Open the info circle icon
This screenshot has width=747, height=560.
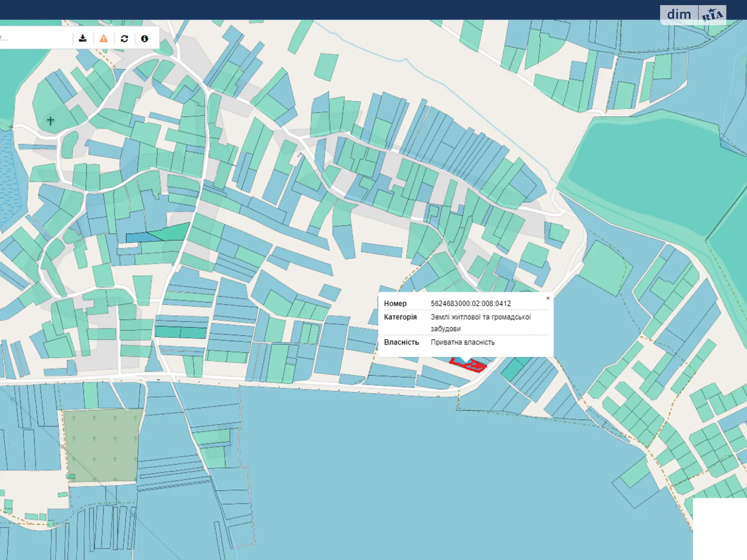145,38
